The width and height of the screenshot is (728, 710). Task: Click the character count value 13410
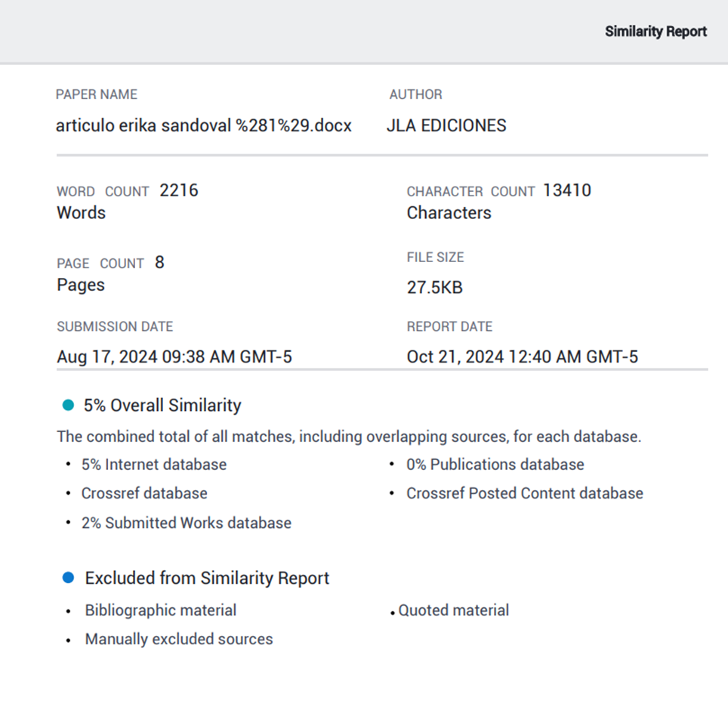point(566,190)
